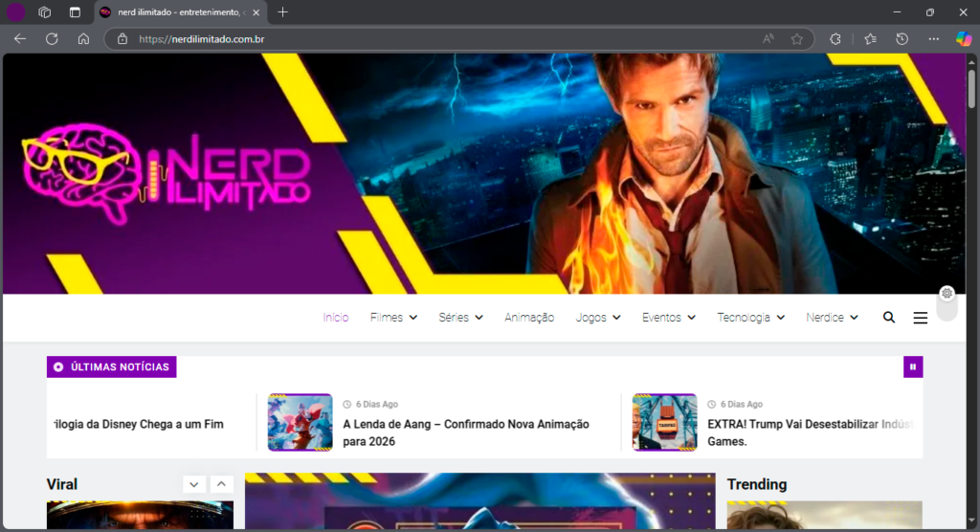Click the Viral heading
Screen dimensions: 980x532
62,484
